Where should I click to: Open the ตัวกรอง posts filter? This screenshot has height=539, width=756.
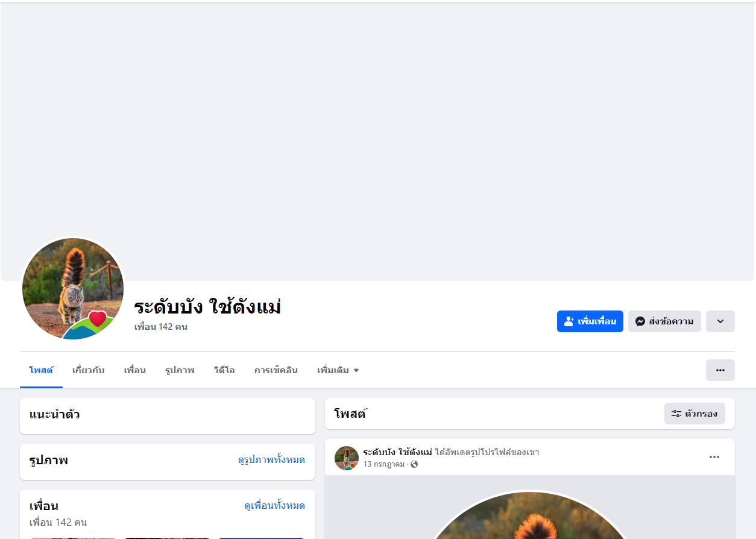695,414
